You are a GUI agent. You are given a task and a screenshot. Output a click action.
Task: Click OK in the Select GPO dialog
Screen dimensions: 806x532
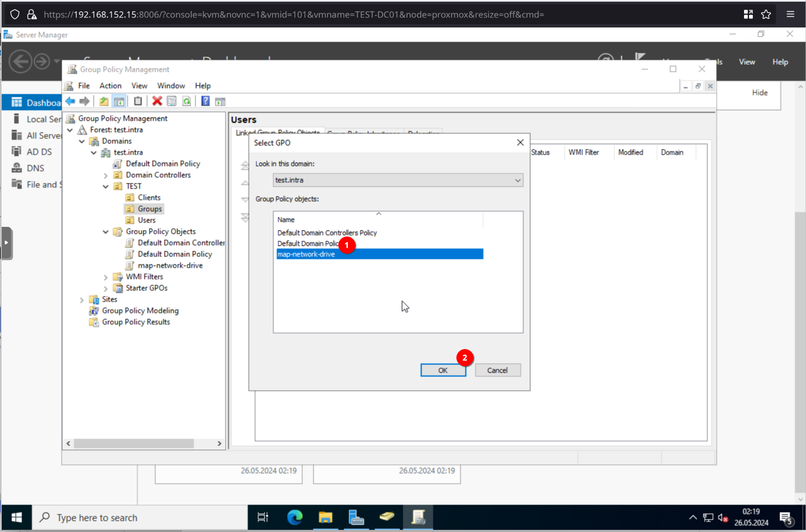[443, 370]
